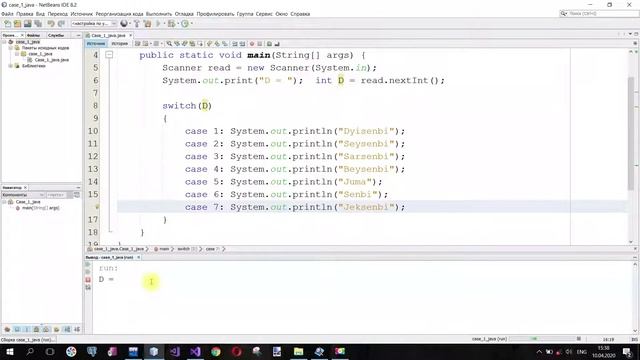Click the browser globe toolbar icon
The image size is (640, 360).
(x=124, y=24)
